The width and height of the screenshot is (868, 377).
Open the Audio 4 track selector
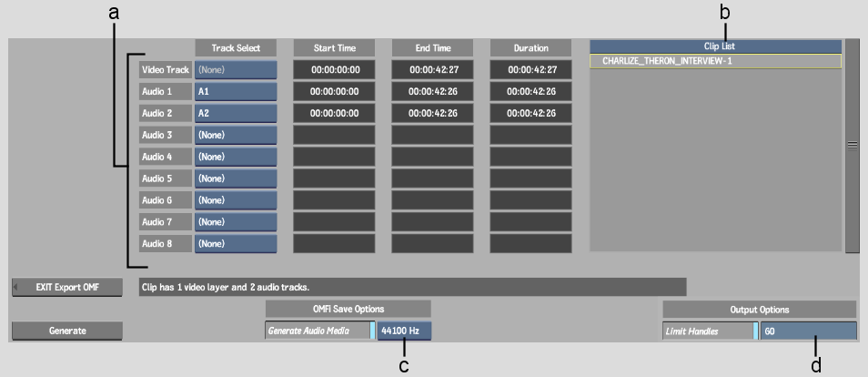click(x=236, y=157)
